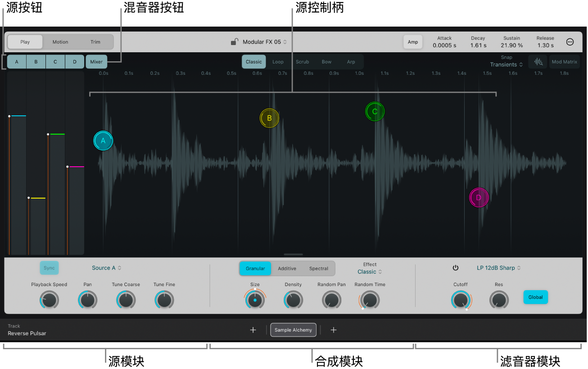Adjust the Cutoff knob
The width and height of the screenshot is (588, 369).
coord(461,300)
